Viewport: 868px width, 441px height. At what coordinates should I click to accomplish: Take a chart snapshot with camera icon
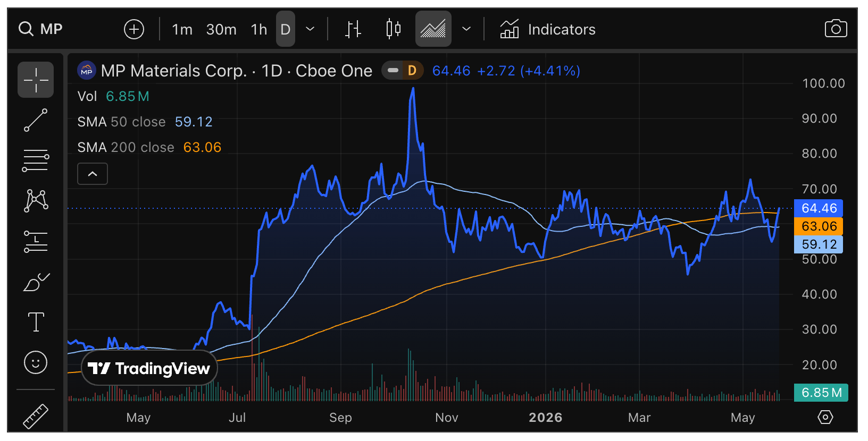pyautogui.click(x=836, y=29)
